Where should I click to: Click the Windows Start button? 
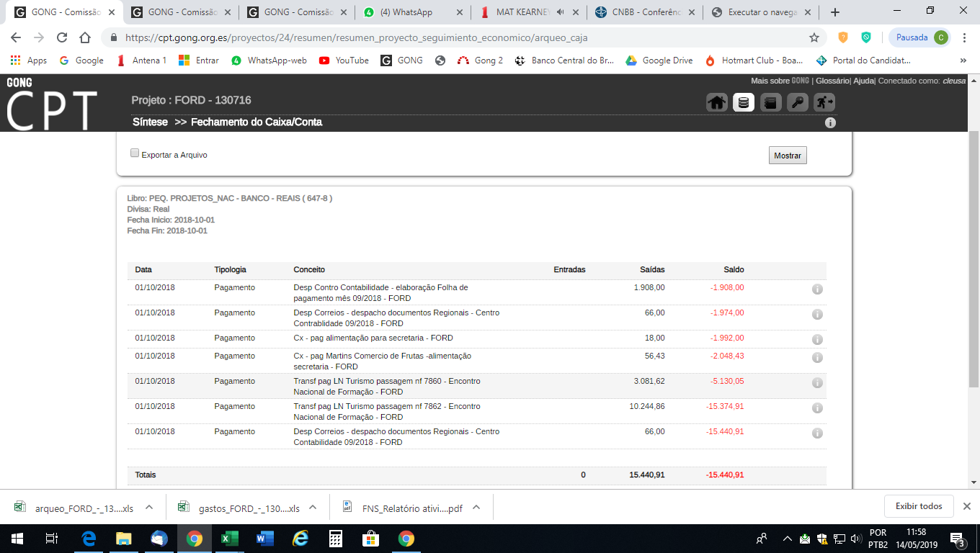point(16,539)
